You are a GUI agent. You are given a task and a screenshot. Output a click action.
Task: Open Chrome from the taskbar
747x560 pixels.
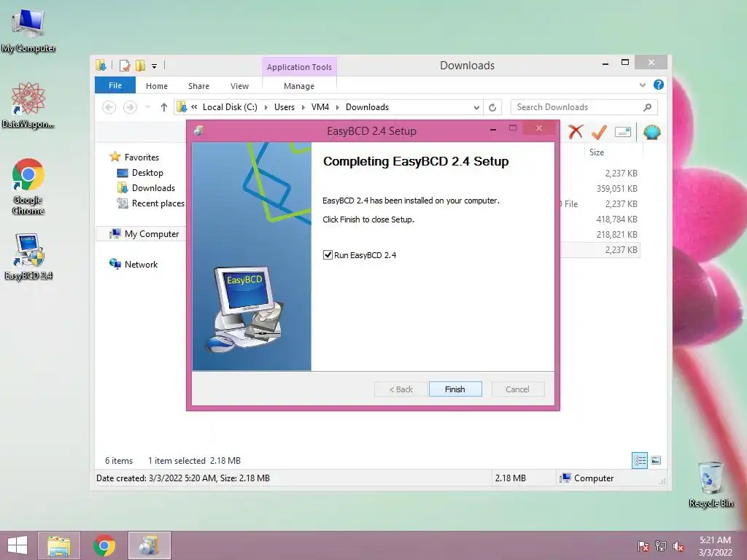tap(104, 545)
